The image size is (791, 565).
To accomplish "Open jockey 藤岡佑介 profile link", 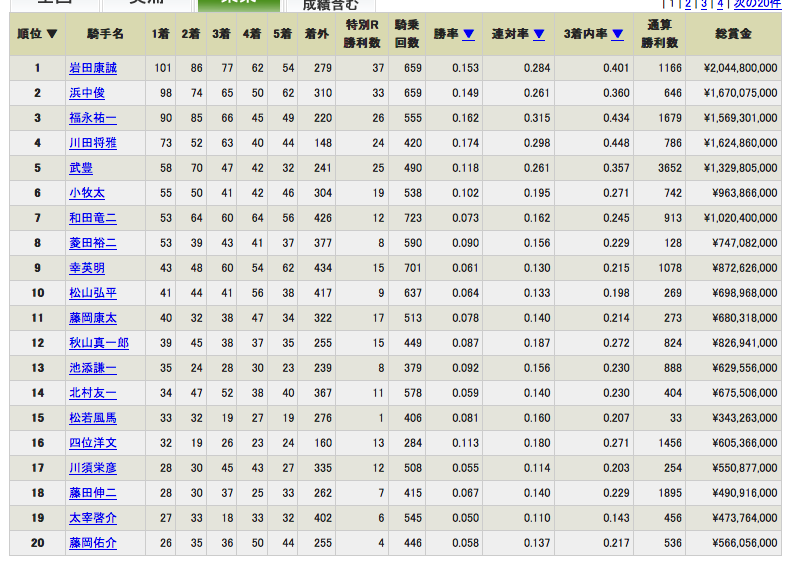I will [x=93, y=543].
